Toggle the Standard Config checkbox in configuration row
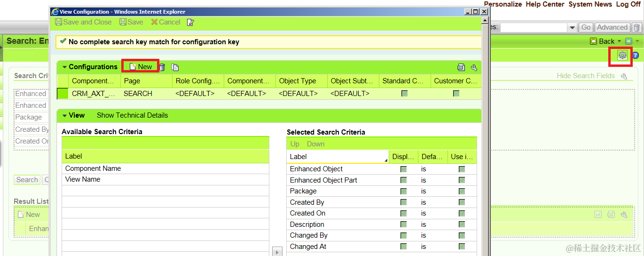Viewport: 644px width, 256px height. pos(404,94)
